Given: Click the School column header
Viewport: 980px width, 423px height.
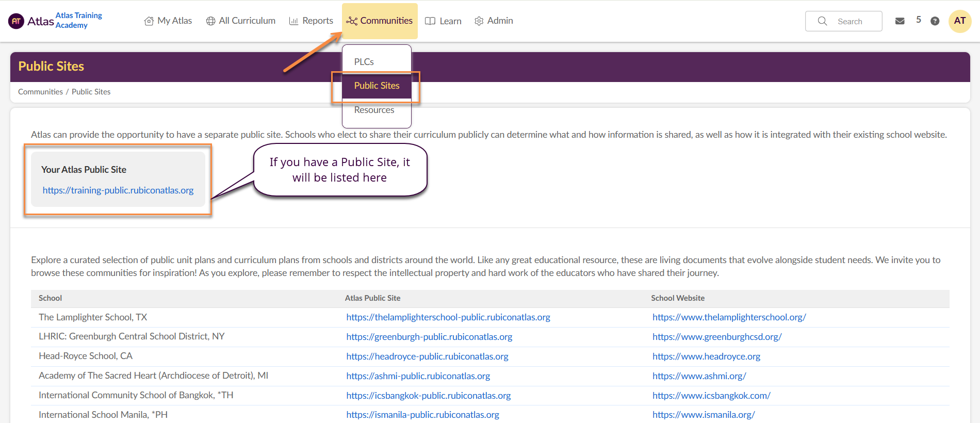Looking at the screenshot, I should [x=50, y=298].
